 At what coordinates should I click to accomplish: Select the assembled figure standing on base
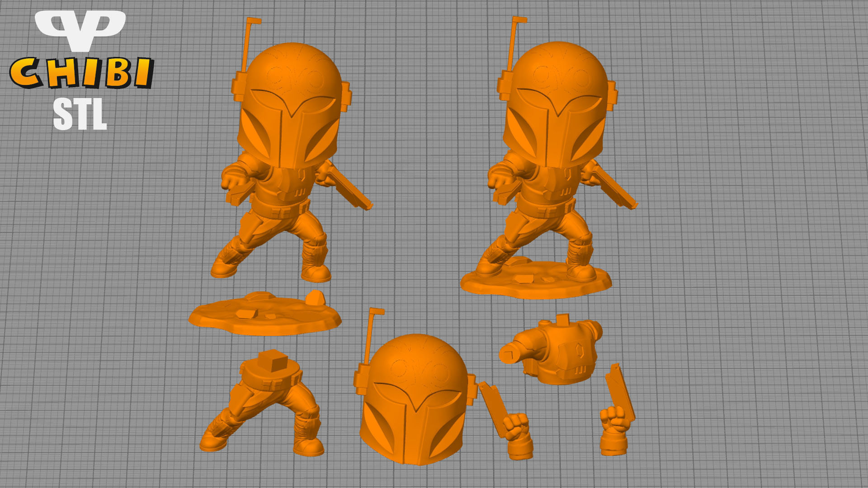[x=549, y=158]
